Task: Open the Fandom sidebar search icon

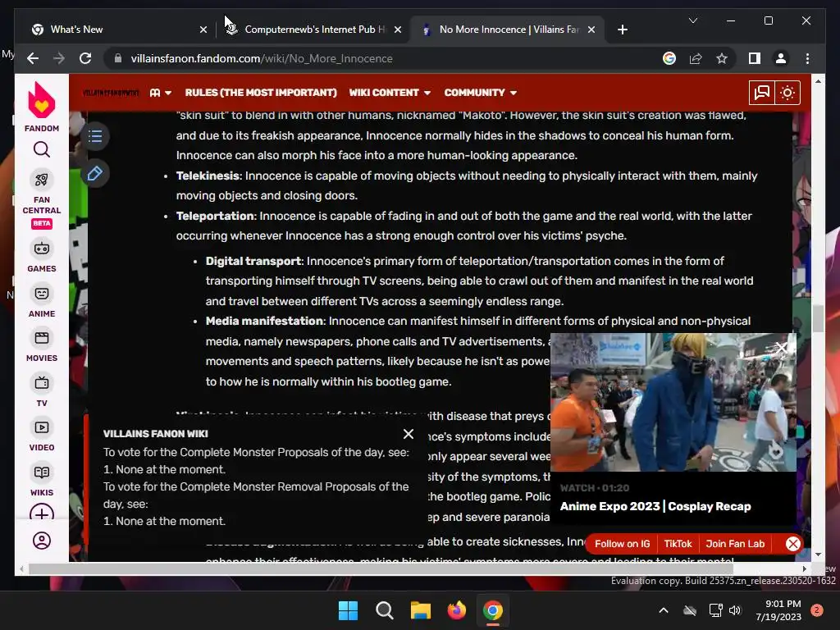Action: point(41,149)
